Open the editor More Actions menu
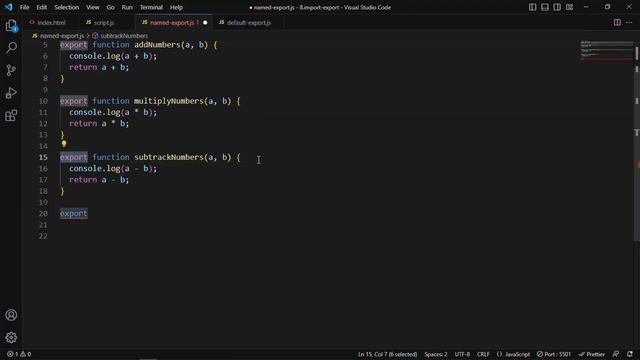640x360 pixels. pos(629,22)
